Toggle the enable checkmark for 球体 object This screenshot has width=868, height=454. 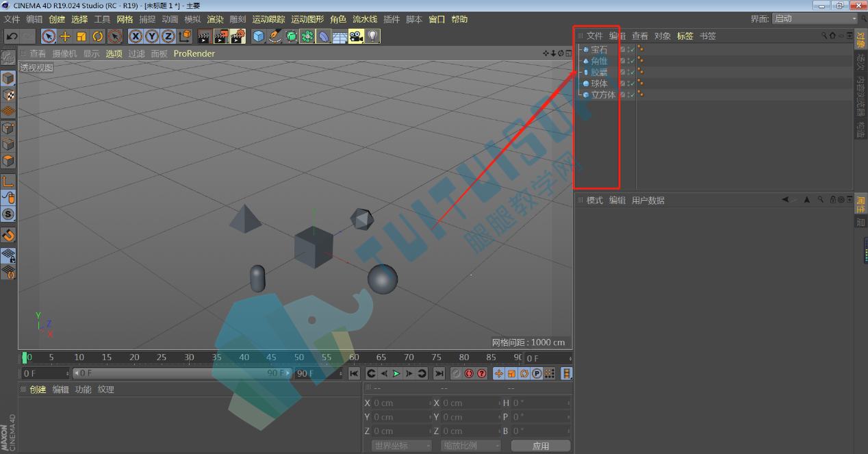pyautogui.click(x=633, y=84)
